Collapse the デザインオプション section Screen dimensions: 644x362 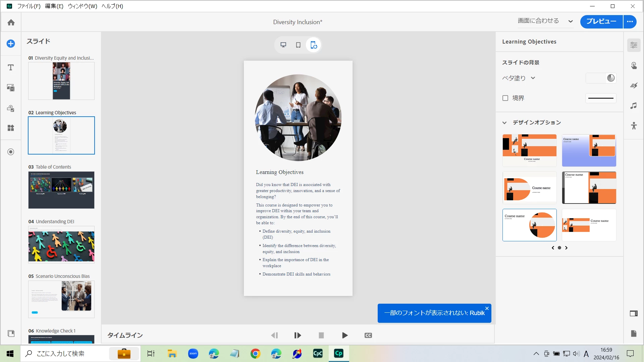coord(504,123)
